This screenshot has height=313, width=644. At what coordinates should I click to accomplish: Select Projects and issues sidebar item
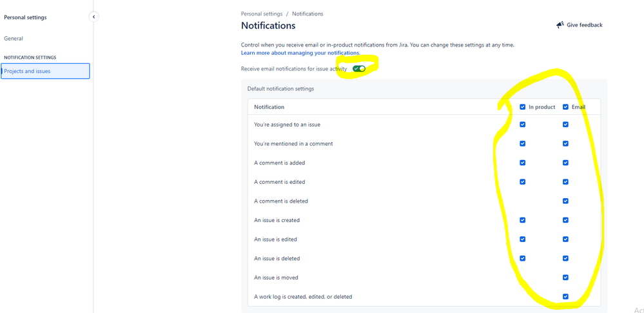tap(45, 71)
